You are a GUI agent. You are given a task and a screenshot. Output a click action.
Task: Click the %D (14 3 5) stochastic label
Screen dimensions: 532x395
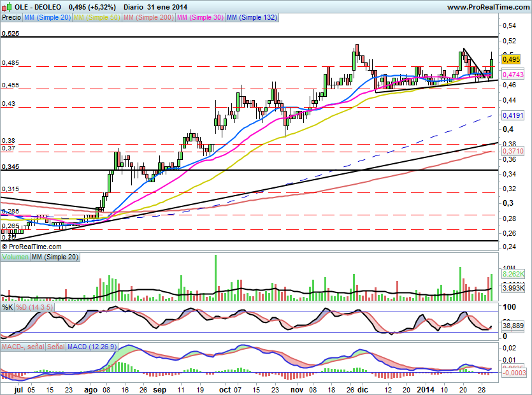point(35,307)
